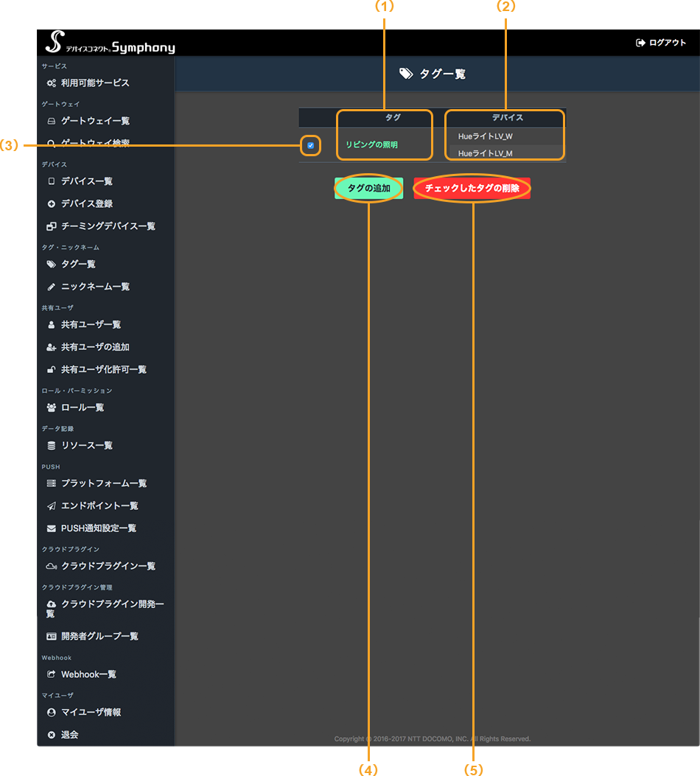Open エンドポイント一覧 menu item
This screenshot has width=700, height=776.
(99, 506)
